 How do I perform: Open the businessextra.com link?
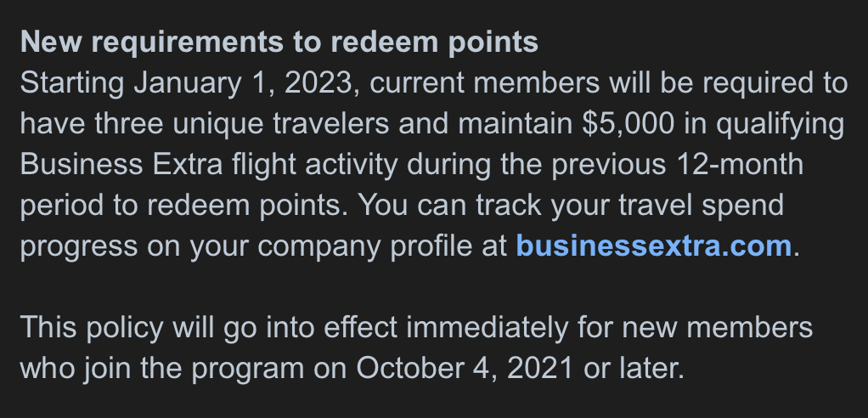654,246
